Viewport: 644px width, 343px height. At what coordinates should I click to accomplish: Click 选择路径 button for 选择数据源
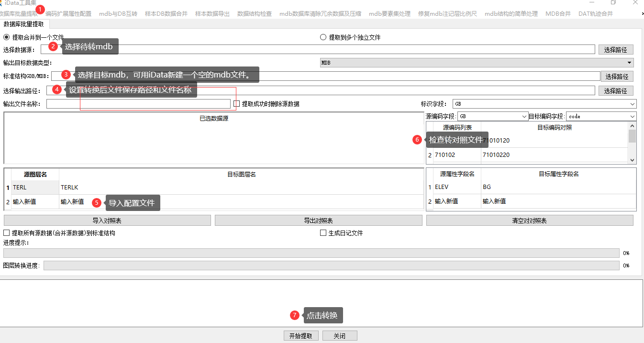(615, 49)
